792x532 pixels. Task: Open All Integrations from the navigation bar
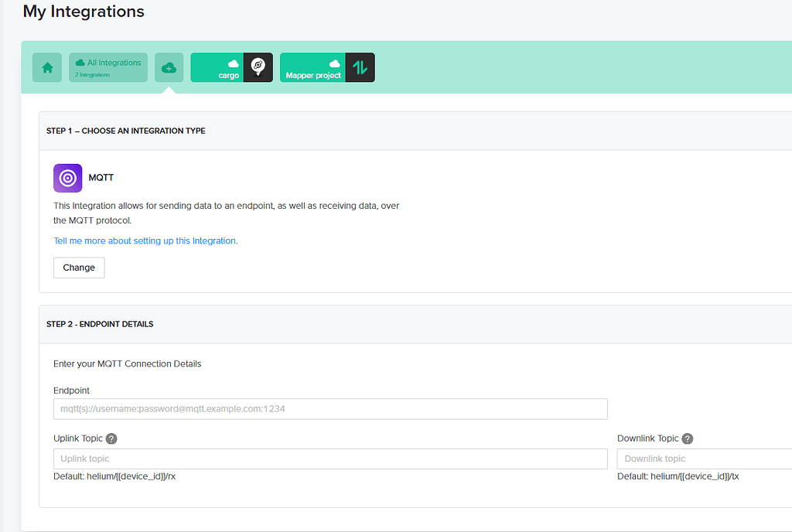pyautogui.click(x=108, y=67)
